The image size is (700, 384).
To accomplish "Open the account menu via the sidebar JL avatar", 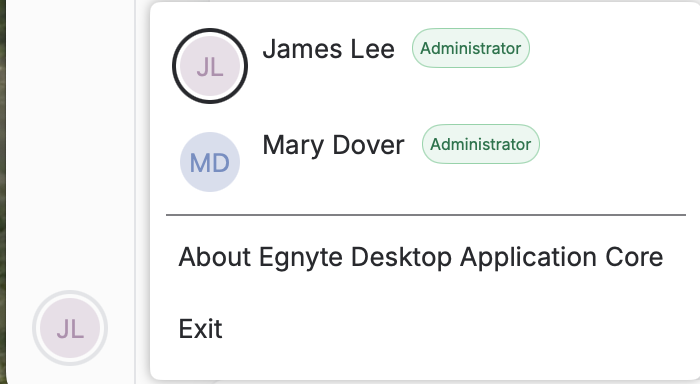I will (70, 328).
